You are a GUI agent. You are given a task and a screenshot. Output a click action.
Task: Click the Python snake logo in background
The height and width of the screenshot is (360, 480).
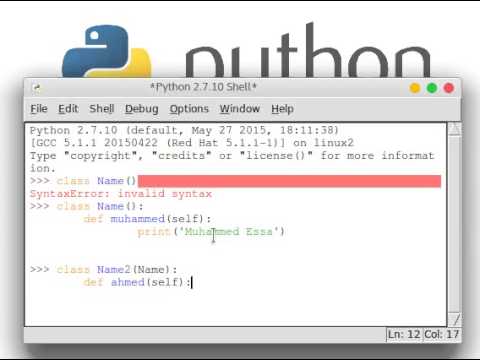107,52
